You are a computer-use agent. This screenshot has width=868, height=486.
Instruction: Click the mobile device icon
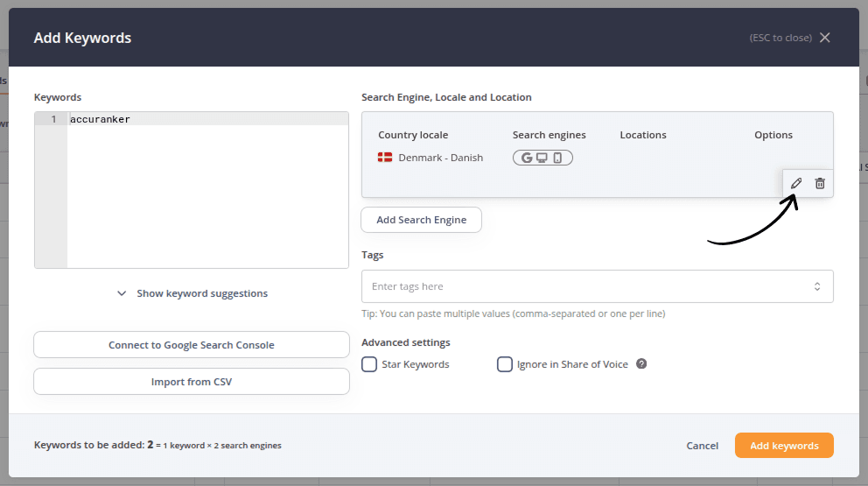pyautogui.click(x=557, y=158)
